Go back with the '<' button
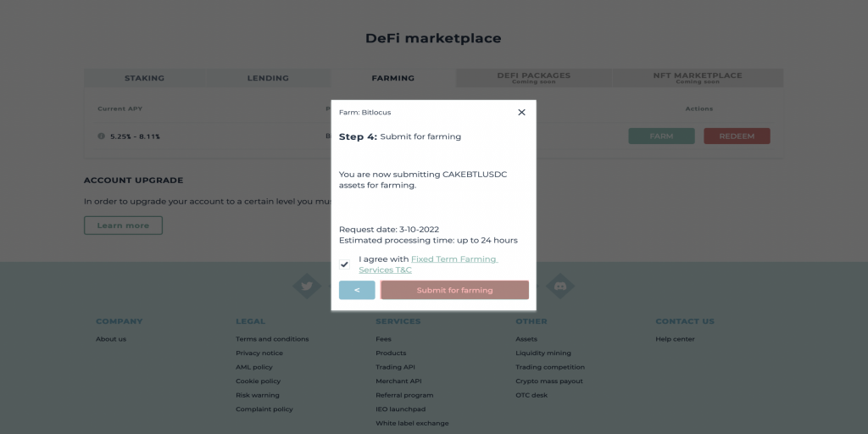This screenshot has height=434, width=868. pyautogui.click(x=357, y=290)
